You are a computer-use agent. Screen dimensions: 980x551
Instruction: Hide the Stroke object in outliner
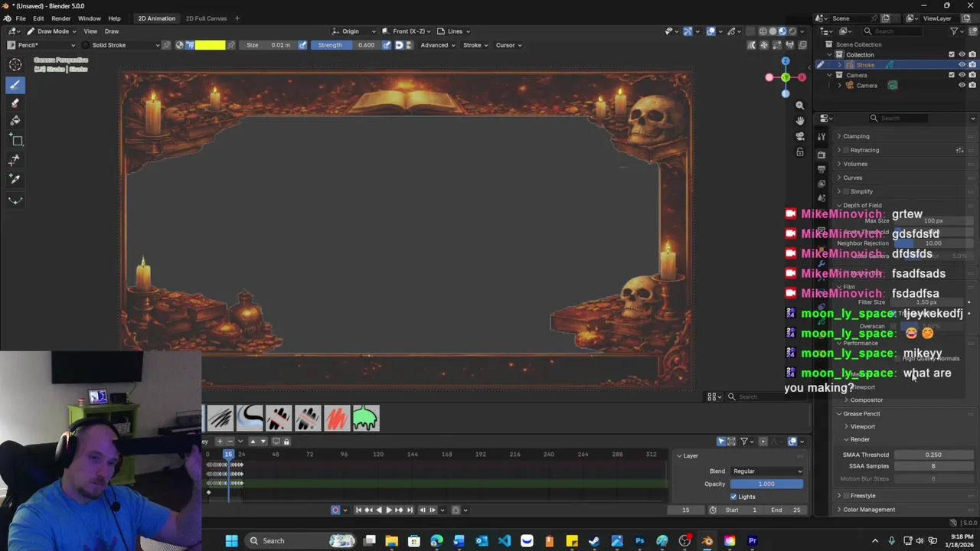click(x=962, y=65)
